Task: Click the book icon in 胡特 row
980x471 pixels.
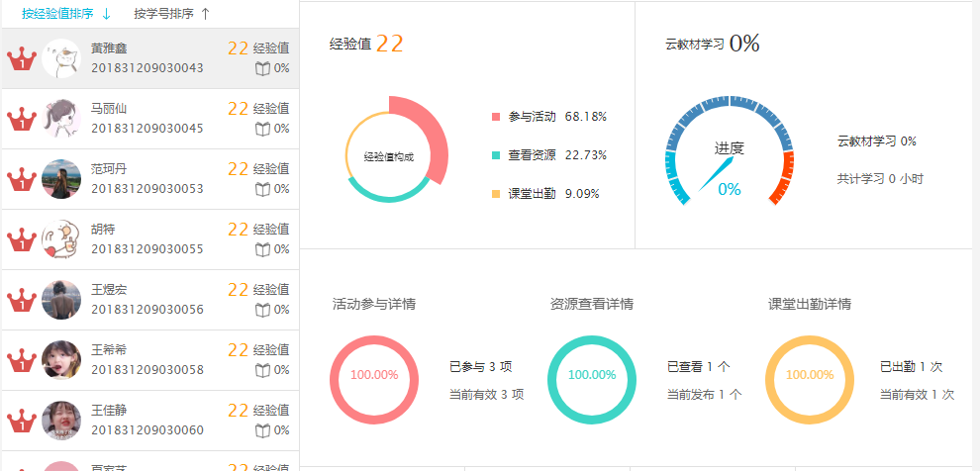Action: [x=262, y=248]
